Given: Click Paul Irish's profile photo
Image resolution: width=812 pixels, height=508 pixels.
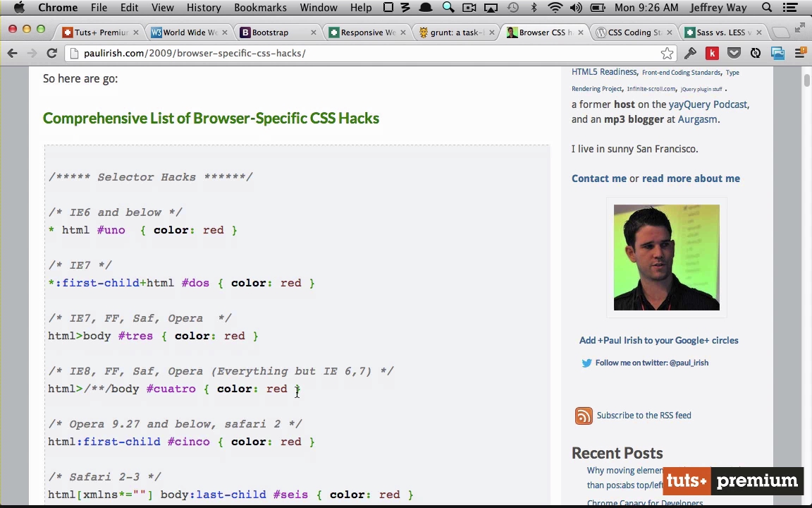Looking at the screenshot, I should click(x=667, y=257).
